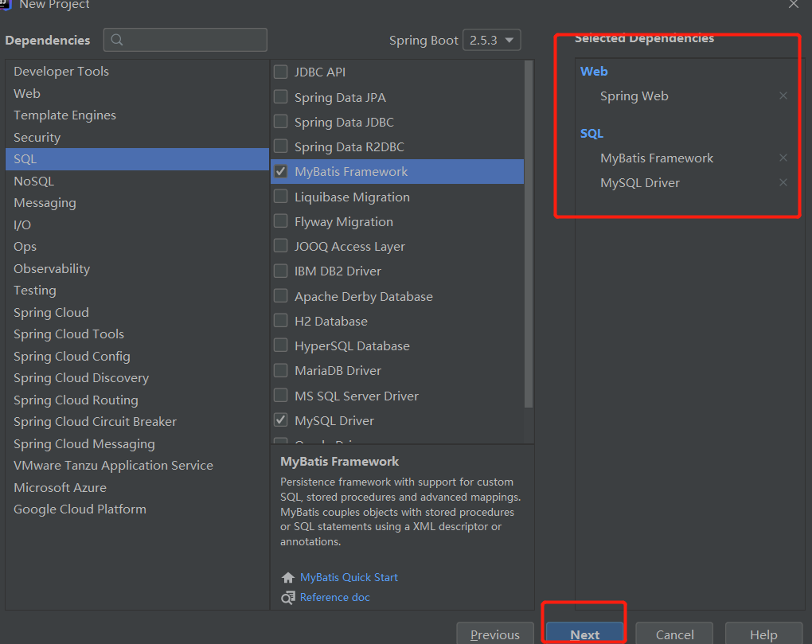Tick Apache Derby Database checkbox
The height and width of the screenshot is (644, 812).
point(281,295)
